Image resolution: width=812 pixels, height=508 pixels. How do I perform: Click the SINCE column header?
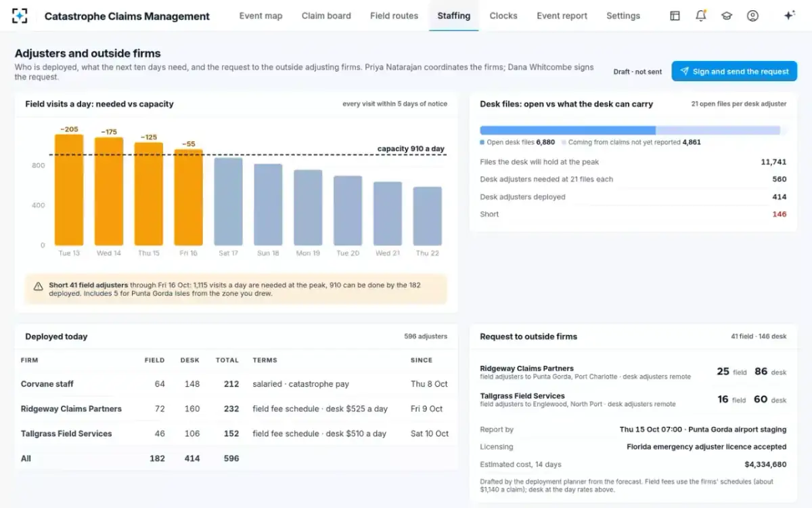pyautogui.click(x=422, y=360)
